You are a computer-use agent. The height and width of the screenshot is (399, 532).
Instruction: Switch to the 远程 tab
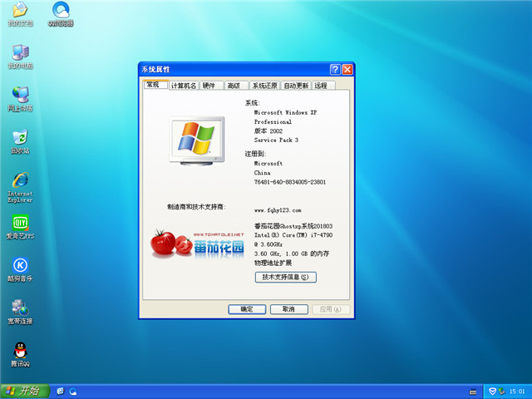click(x=323, y=86)
